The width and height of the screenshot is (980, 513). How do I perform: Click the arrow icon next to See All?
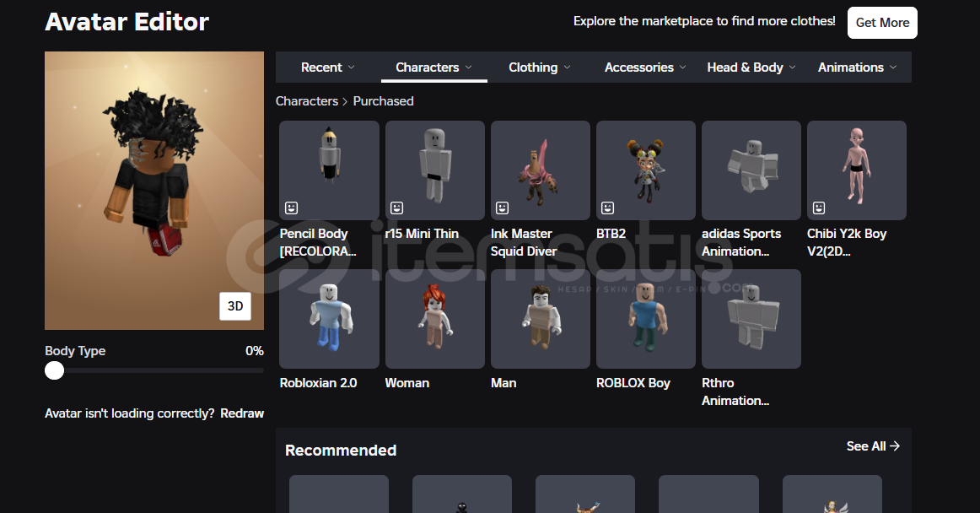pyautogui.click(x=895, y=446)
